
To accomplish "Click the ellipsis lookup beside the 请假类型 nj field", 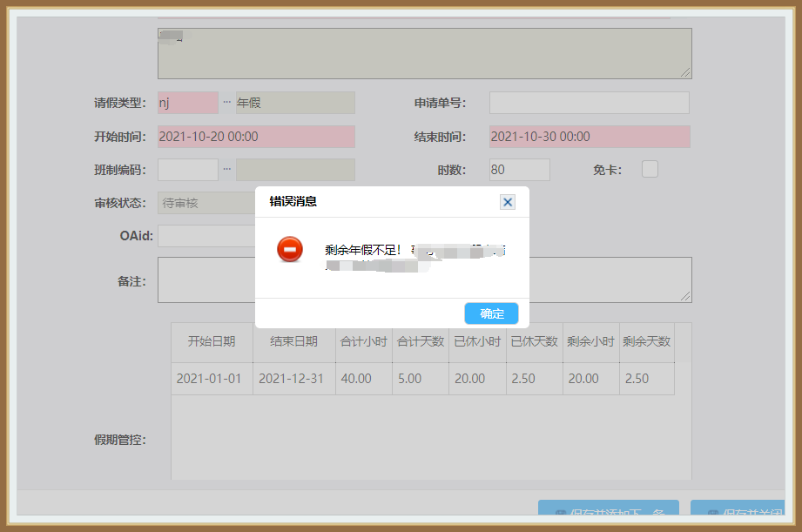I will click(x=225, y=102).
